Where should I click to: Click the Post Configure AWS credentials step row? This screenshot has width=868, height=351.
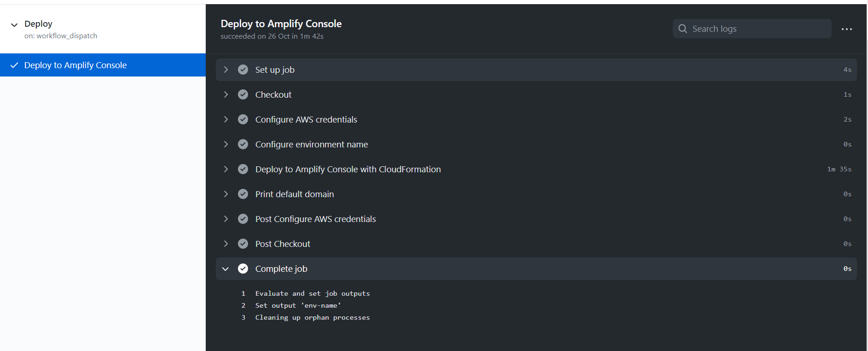tap(315, 218)
